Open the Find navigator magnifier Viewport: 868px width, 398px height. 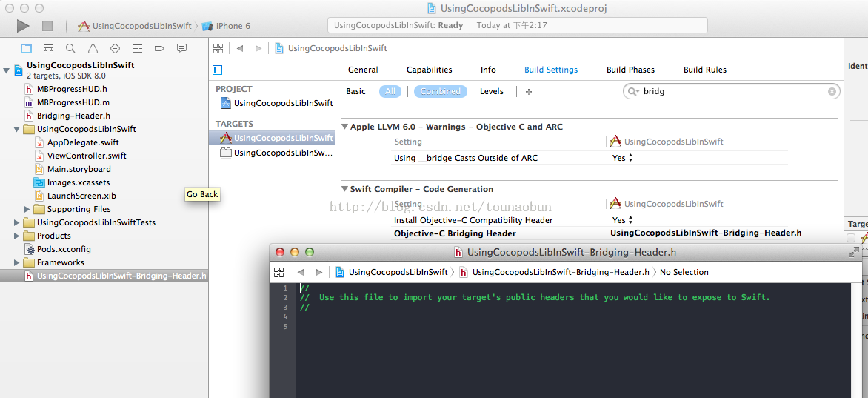[70, 48]
